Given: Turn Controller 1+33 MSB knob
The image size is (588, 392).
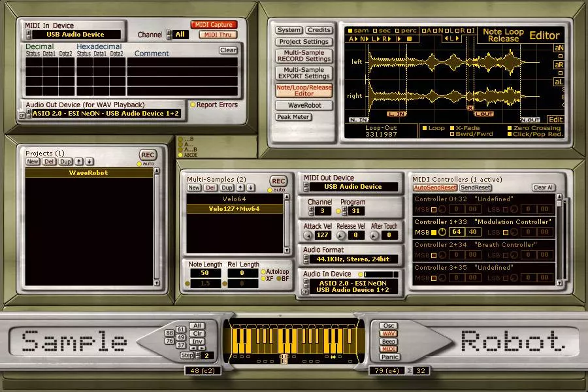Looking at the screenshot, I should click(x=442, y=232).
